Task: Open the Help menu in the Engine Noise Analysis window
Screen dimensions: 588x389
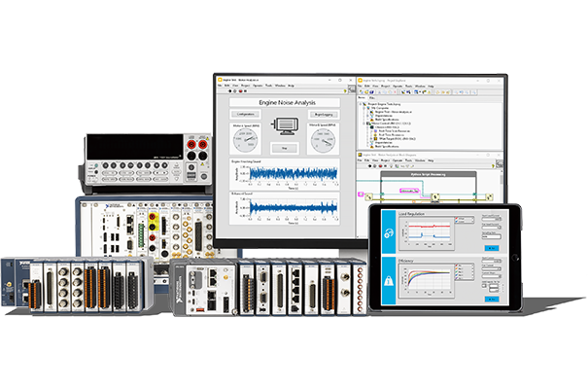Action: 290,84
